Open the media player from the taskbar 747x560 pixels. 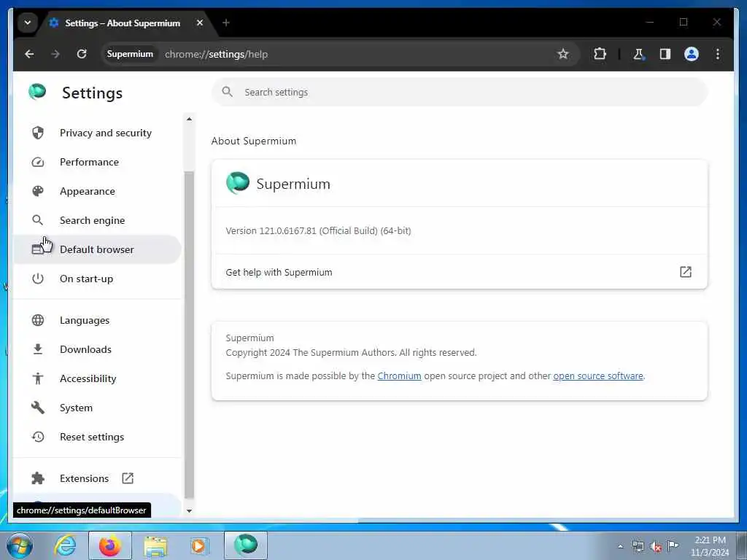[199, 545]
